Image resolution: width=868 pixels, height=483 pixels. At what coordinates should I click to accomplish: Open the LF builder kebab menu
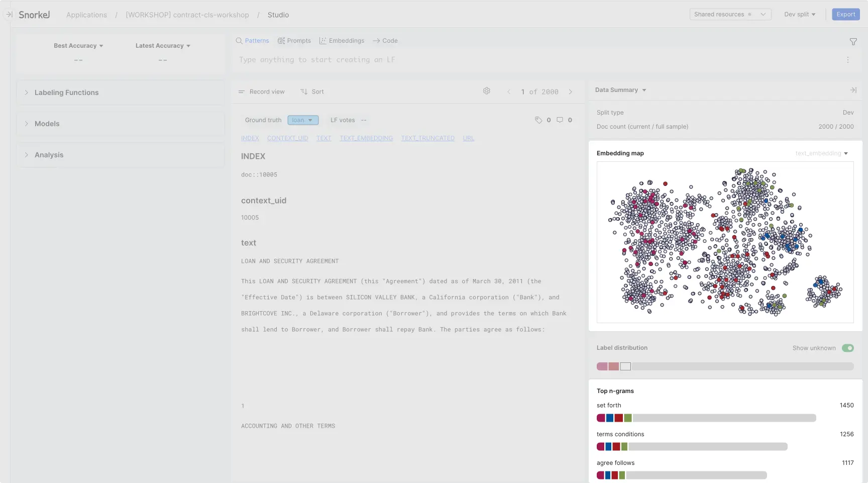(x=848, y=60)
